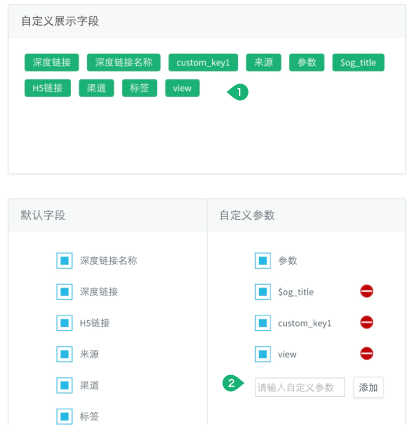Click the green custom_key1 tag

pos(203,62)
